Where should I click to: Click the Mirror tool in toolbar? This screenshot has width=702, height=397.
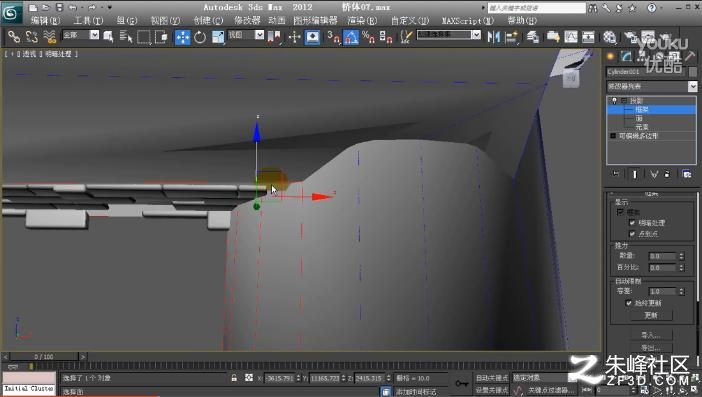[493, 37]
